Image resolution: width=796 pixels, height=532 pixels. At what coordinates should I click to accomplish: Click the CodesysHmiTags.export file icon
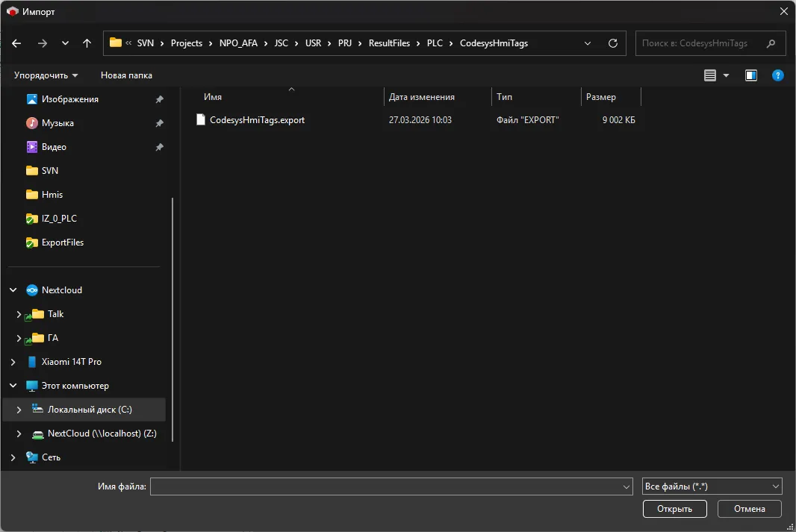point(201,119)
